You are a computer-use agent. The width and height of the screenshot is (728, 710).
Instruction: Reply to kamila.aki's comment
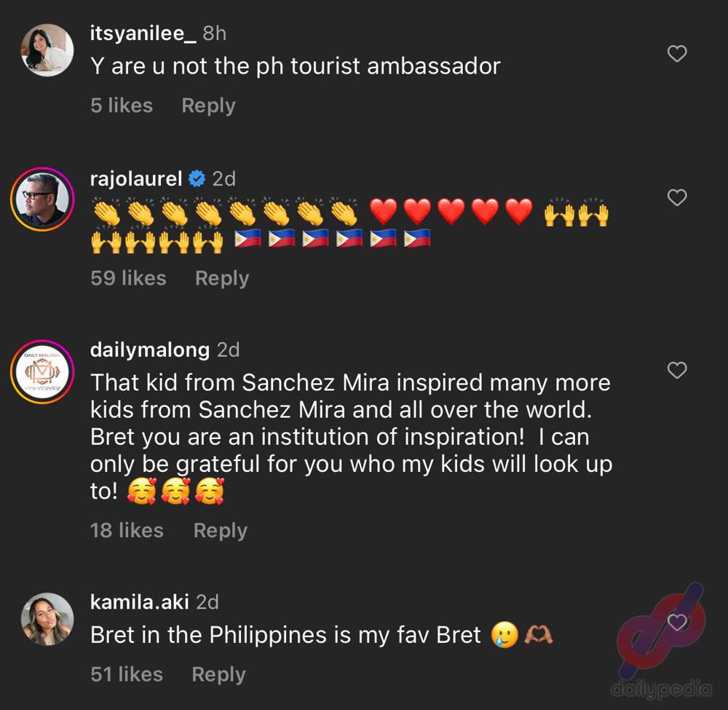pyautogui.click(x=218, y=675)
